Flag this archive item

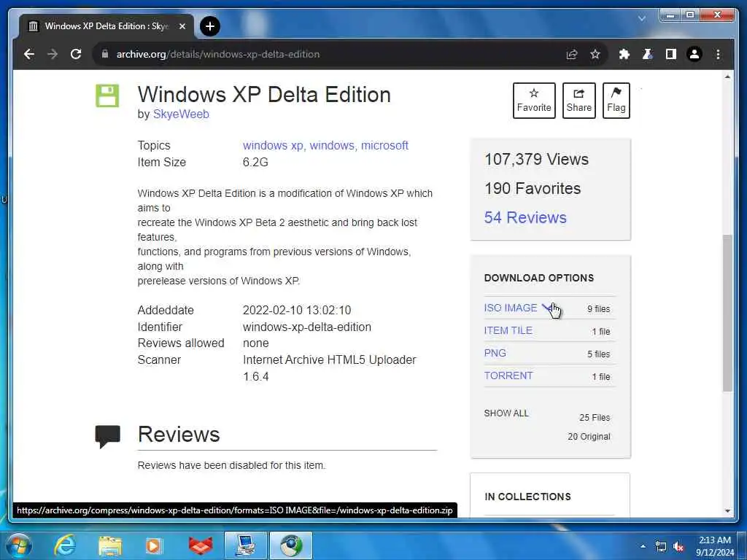pyautogui.click(x=616, y=101)
